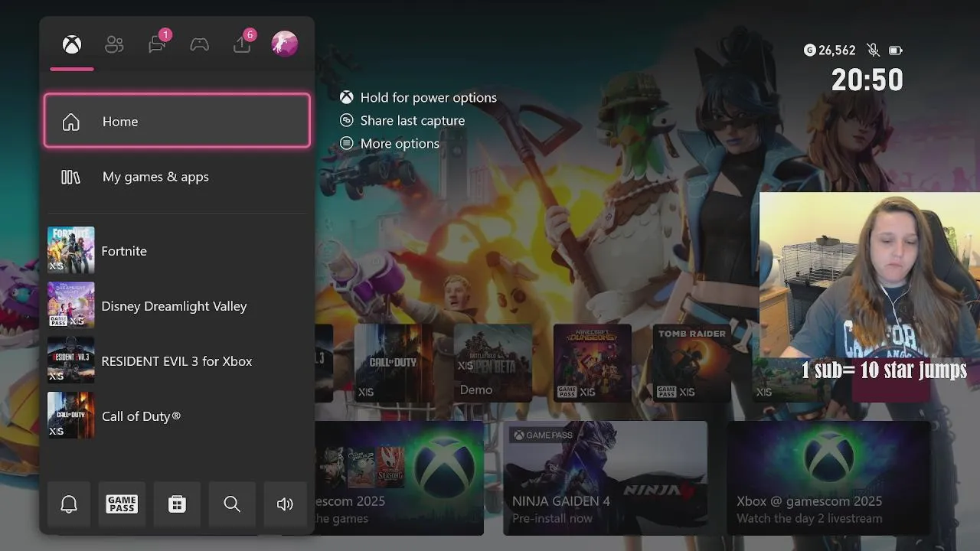Open the chat tab with notification badge
This screenshot has width=980, height=551.
pos(158,44)
